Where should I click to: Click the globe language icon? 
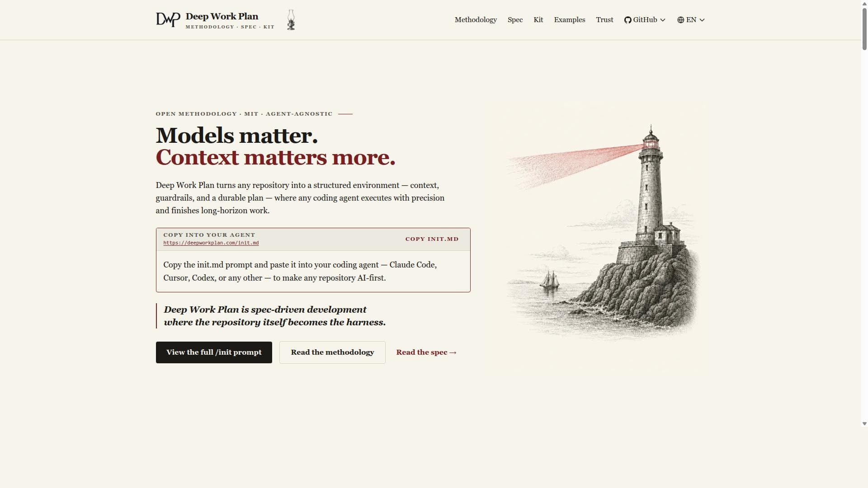point(680,20)
